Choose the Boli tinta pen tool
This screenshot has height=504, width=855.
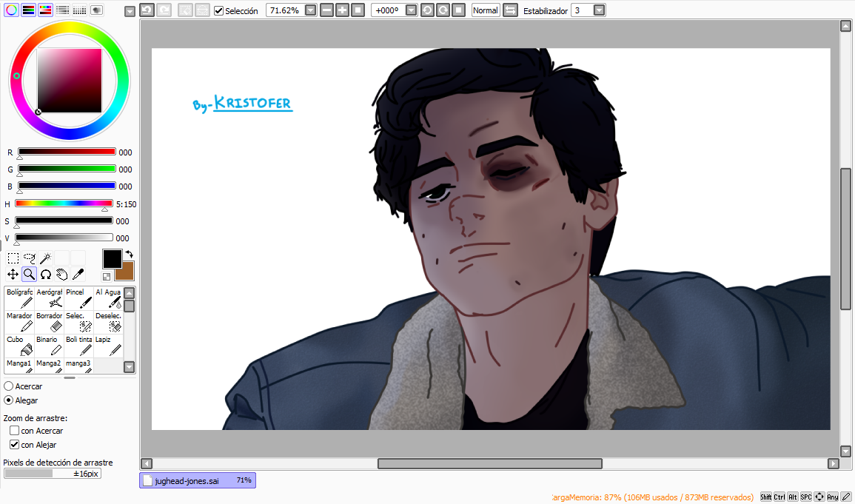pos(78,346)
